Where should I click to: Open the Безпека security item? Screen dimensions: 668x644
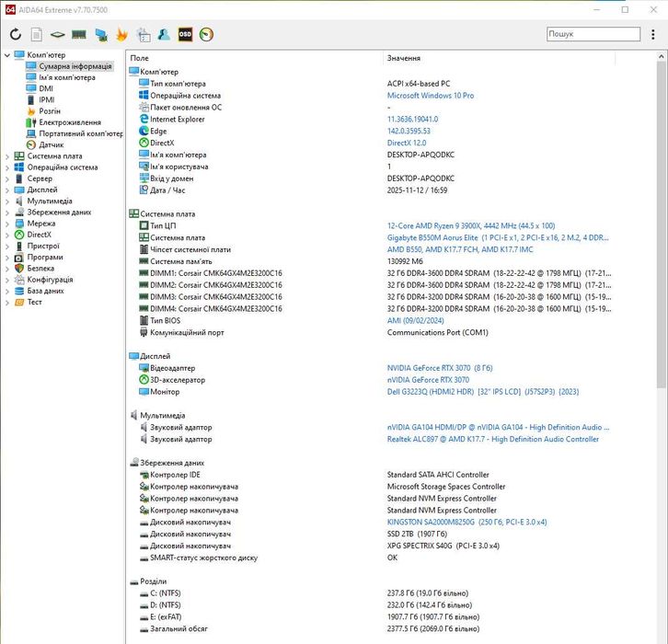tap(40, 269)
